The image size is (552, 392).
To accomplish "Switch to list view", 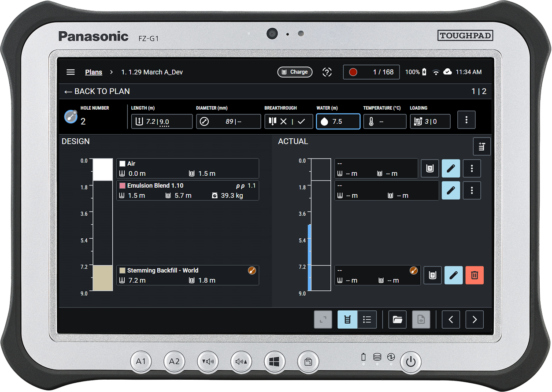I will click(367, 320).
